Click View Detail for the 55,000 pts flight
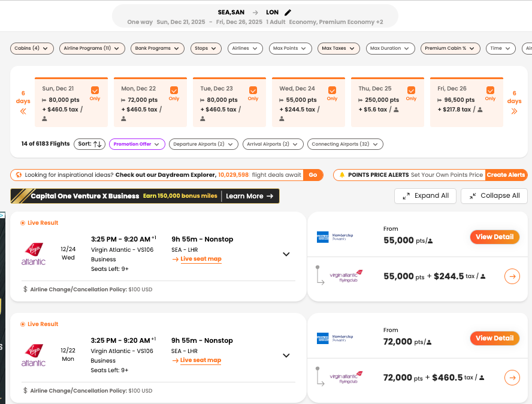 tap(495, 237)
